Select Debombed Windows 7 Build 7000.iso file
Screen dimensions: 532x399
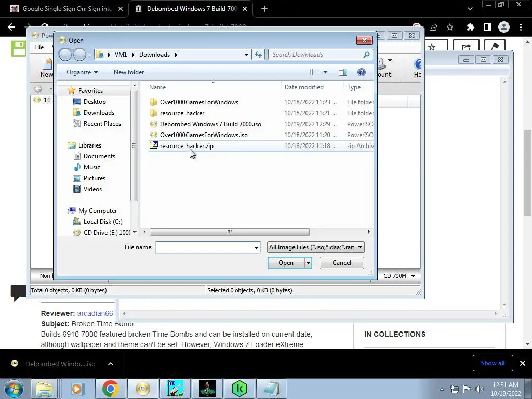(210, 124)
